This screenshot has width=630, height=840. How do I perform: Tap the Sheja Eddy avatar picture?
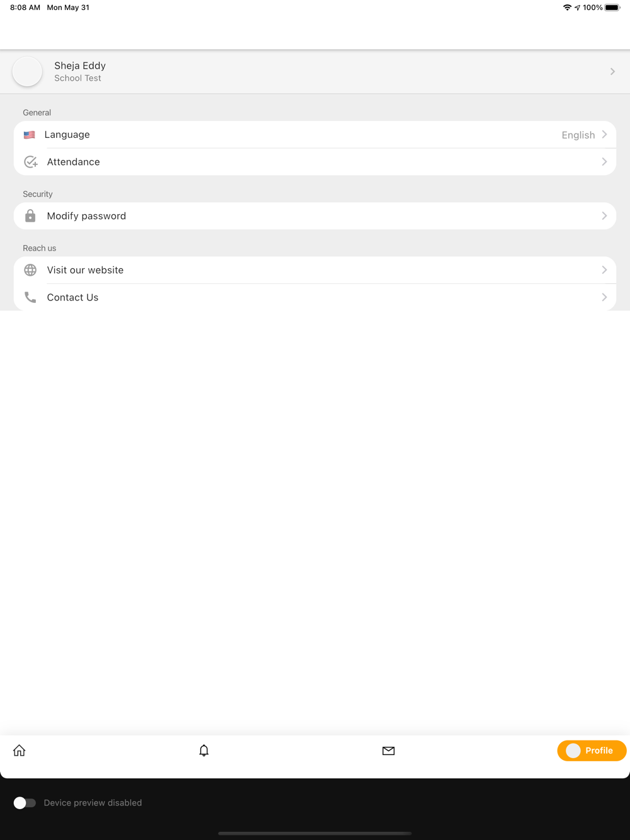coord(27,72)
